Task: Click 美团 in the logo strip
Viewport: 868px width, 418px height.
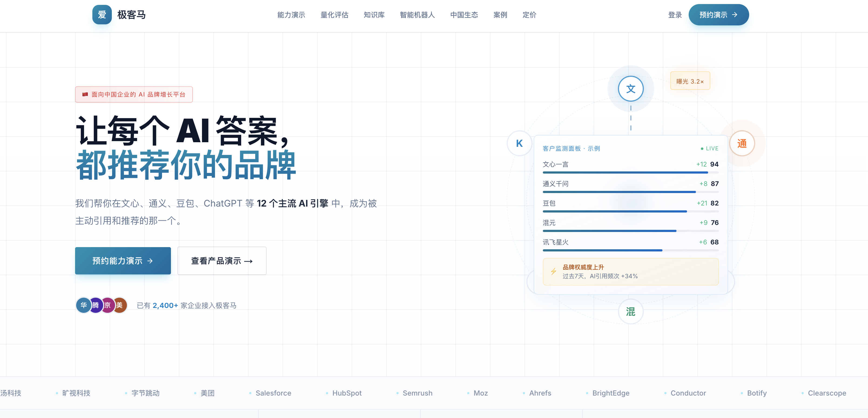Action: [x=207, y=393]
